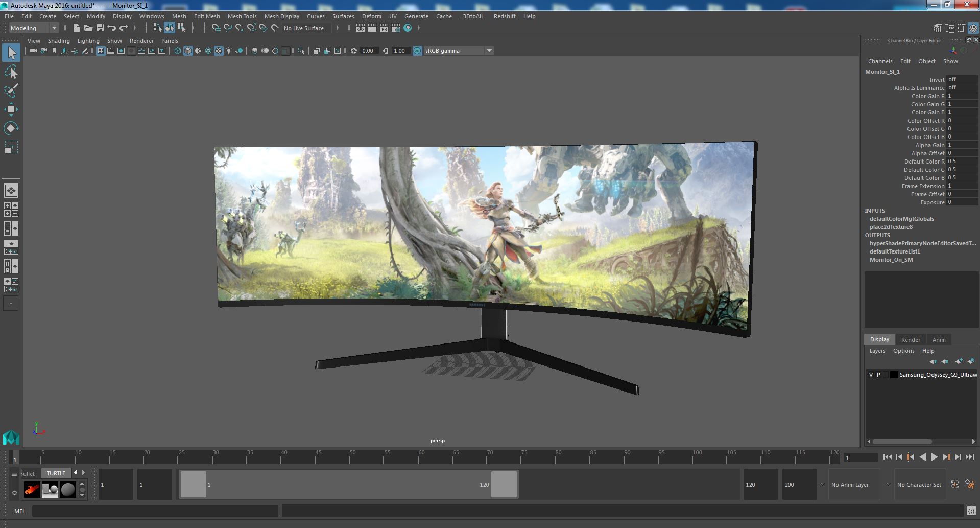Open the Modeling menu set dropdown

coord(34,28)
